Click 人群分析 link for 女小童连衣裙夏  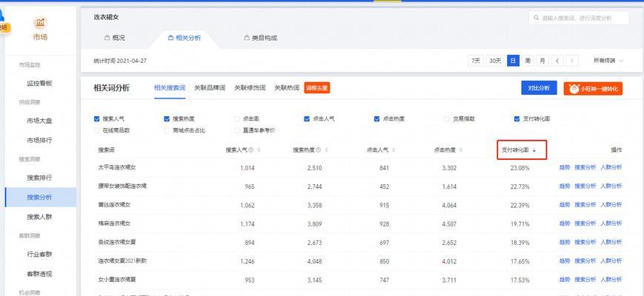pos(611,280)
